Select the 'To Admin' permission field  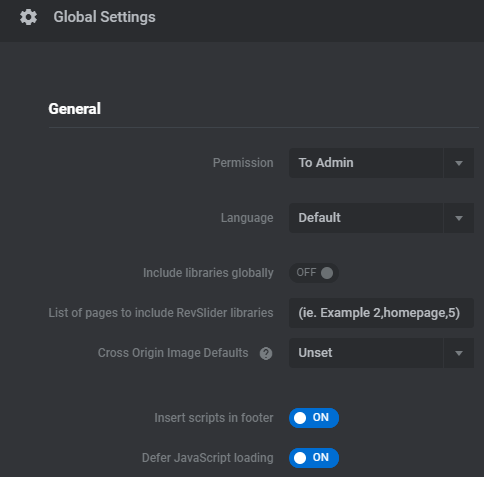click(366, 163)
